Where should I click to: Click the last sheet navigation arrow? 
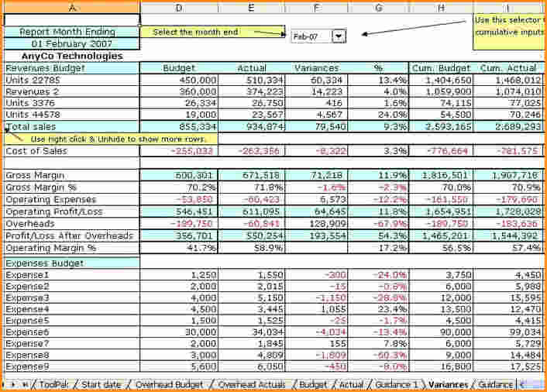tap(25, 385)
